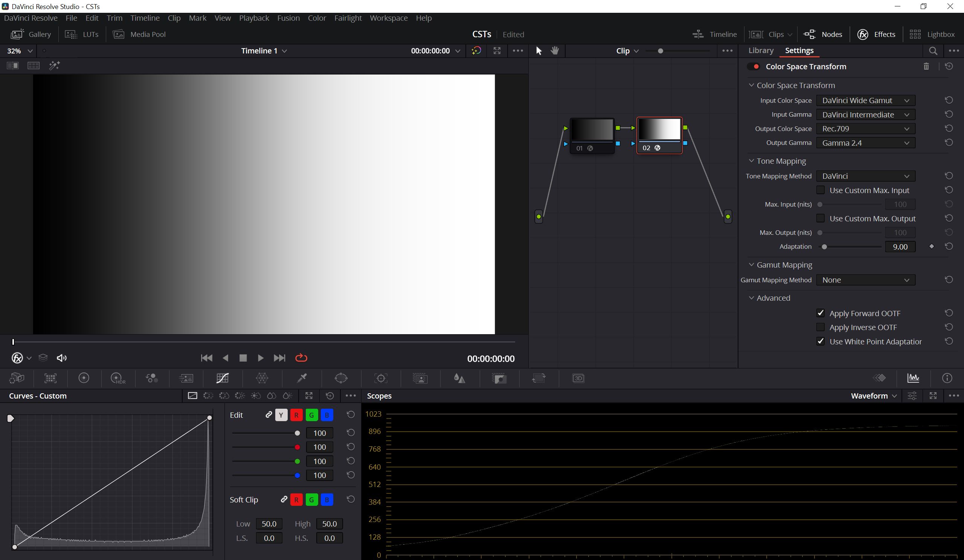Stop playback
Screen dimensions: 964x560
(x=243, y=358)
